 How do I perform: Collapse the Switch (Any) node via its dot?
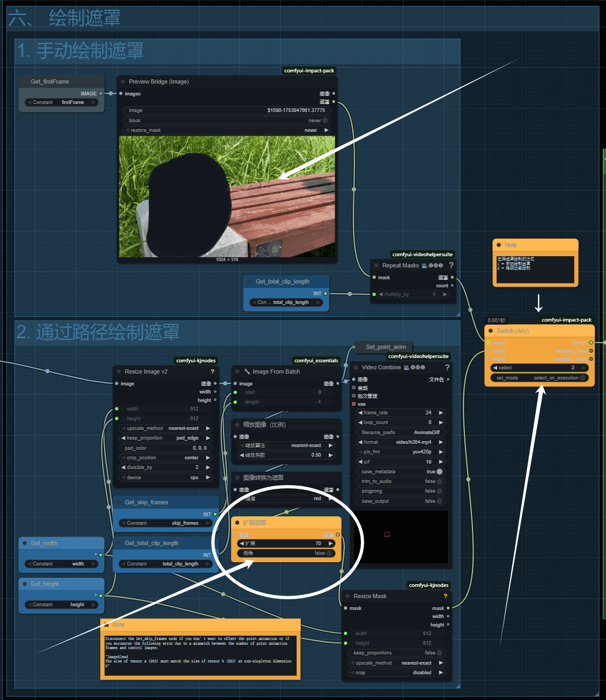(x=491, y=331)
